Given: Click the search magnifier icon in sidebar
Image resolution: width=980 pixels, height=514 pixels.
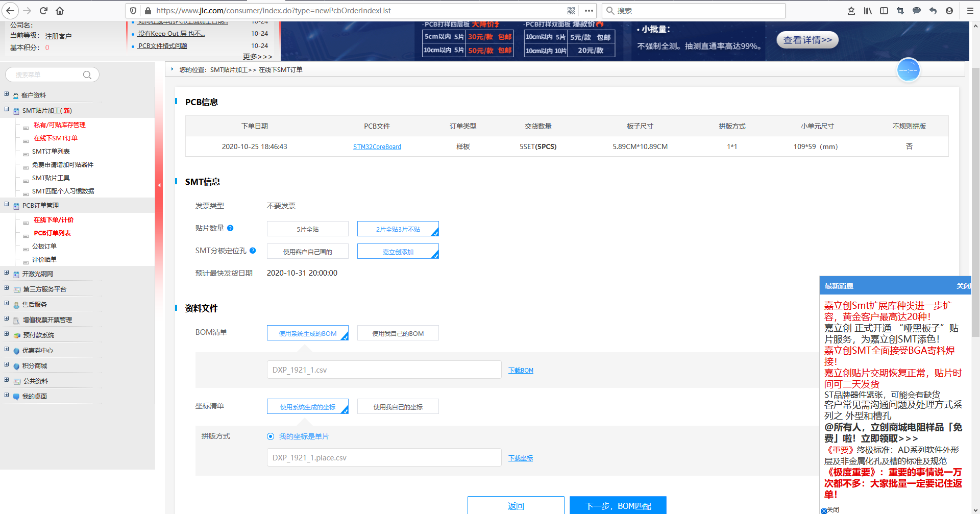Looking at the screenshot, I should (87, 75).
